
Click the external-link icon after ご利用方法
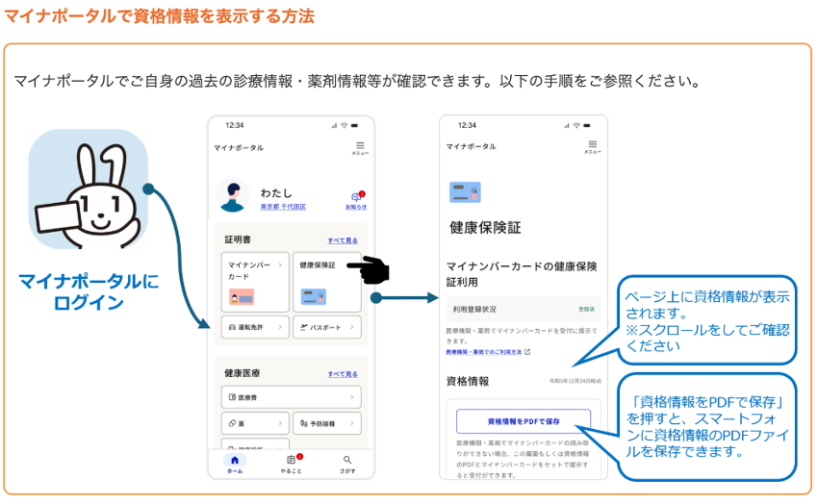[527, 352]
